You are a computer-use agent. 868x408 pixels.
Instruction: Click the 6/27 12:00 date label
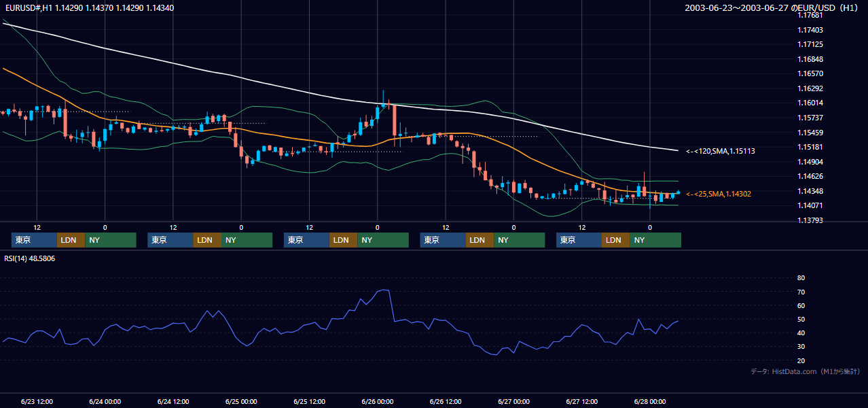pos(582,401)
